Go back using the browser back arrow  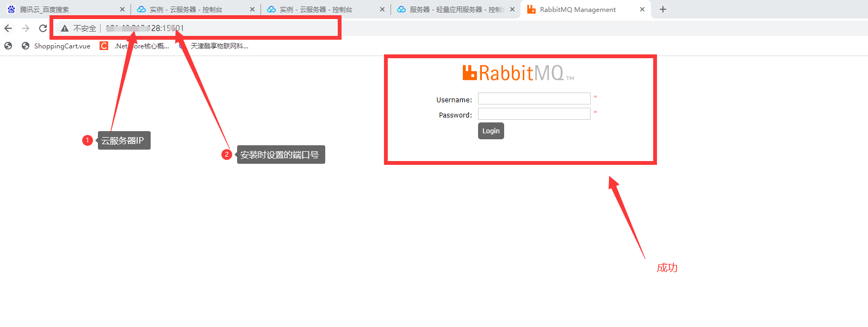pos(8,28)
